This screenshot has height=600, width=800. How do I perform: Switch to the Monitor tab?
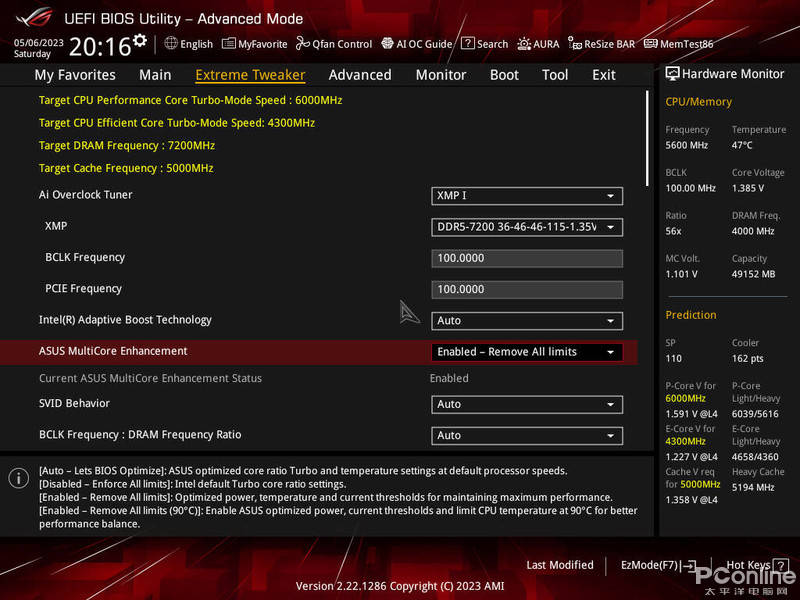click(x=441, y=75)
